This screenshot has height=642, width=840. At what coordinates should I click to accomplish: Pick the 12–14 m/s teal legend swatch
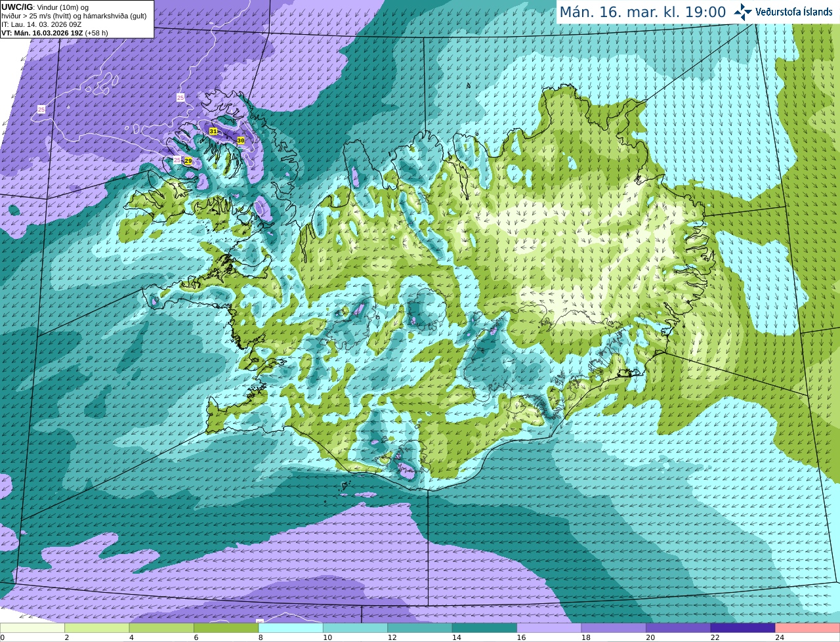pyautogui.click(x=420, y=628)
